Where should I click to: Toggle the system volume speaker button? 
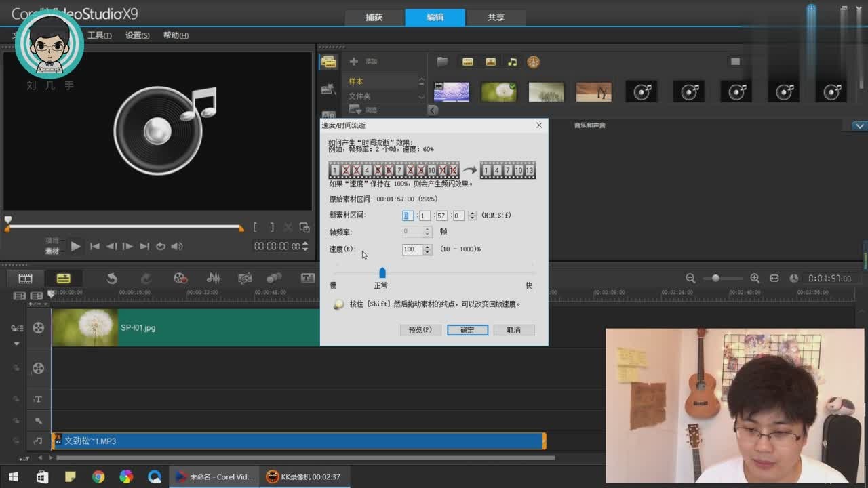pyautogui.click(x=177, y=246)
